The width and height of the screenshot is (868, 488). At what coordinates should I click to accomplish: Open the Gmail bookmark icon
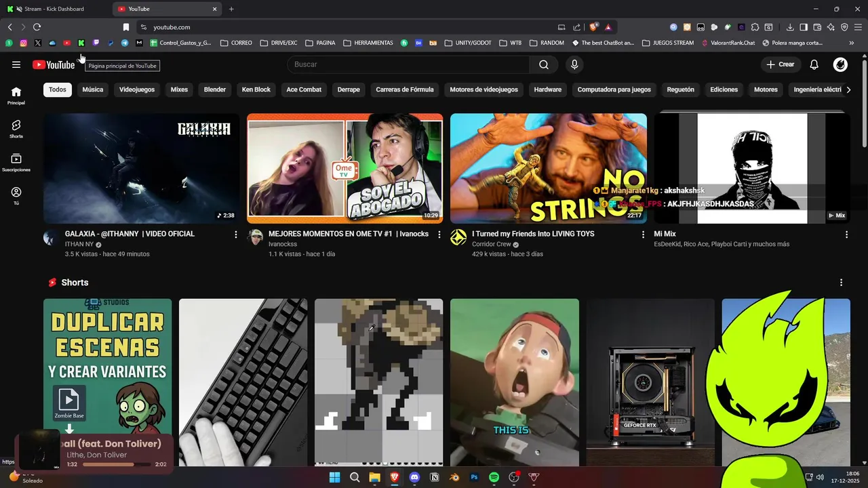click(x=139, y=43)
